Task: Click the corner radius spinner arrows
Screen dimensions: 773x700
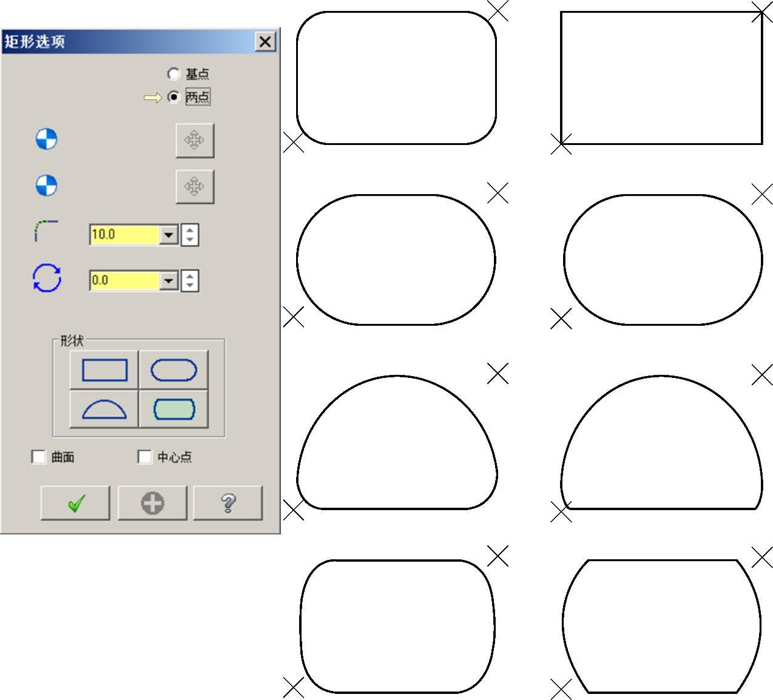Action: (190, 235)
